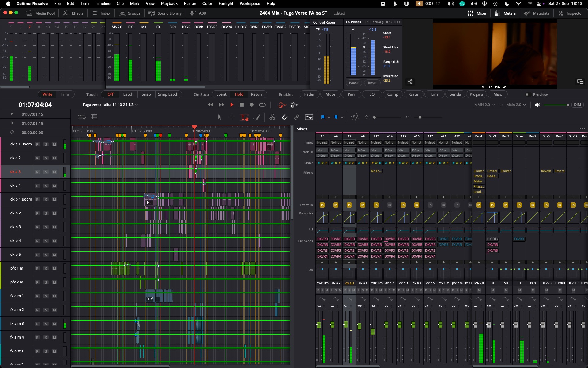Viewport: 588px width, 368px height.
Task: Select the arrow pointer tool
Action: point(220,117)
